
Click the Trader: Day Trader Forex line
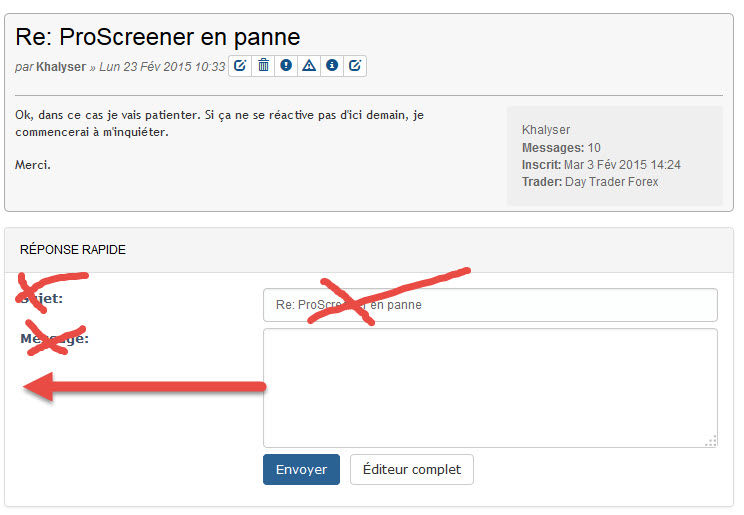click(x=590, y=182)
